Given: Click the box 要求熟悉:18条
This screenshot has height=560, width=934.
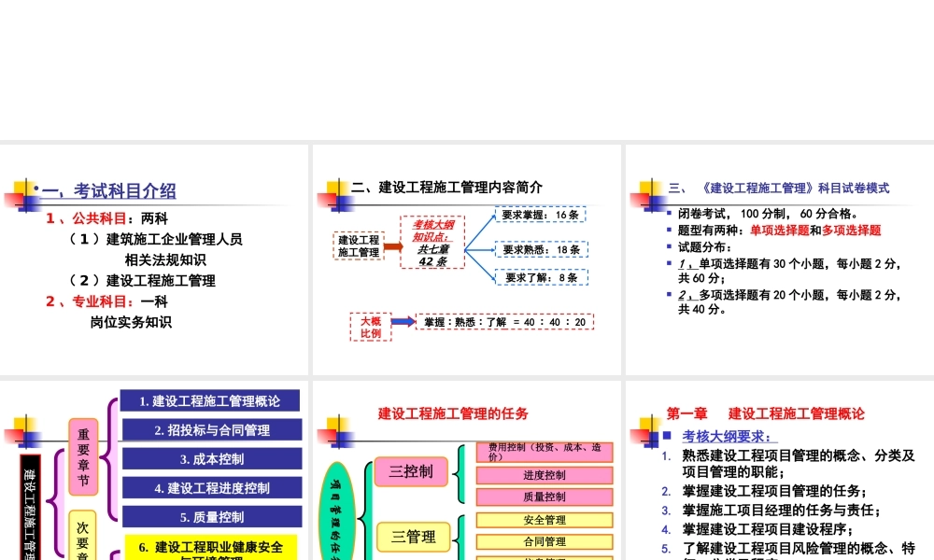Looking at the screenshot, I should (542, 249).
